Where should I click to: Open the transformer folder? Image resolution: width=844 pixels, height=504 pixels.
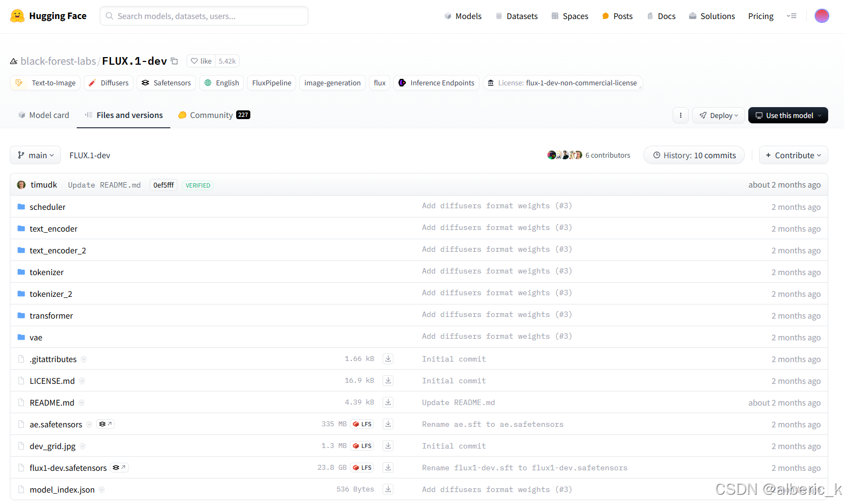(51, 315)
